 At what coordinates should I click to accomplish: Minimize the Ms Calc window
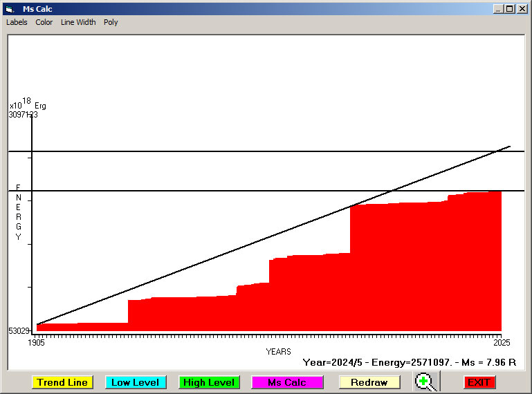click(498, 9)
